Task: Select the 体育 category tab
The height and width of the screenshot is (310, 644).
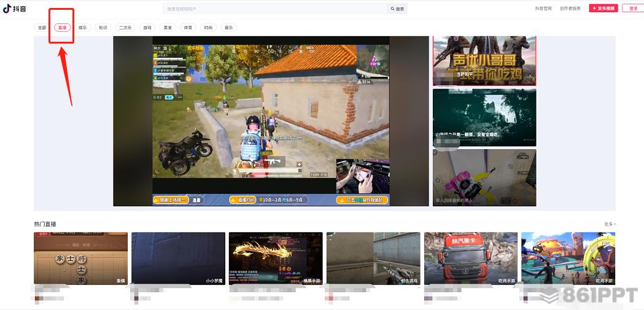Action: (x=188, y=28)
